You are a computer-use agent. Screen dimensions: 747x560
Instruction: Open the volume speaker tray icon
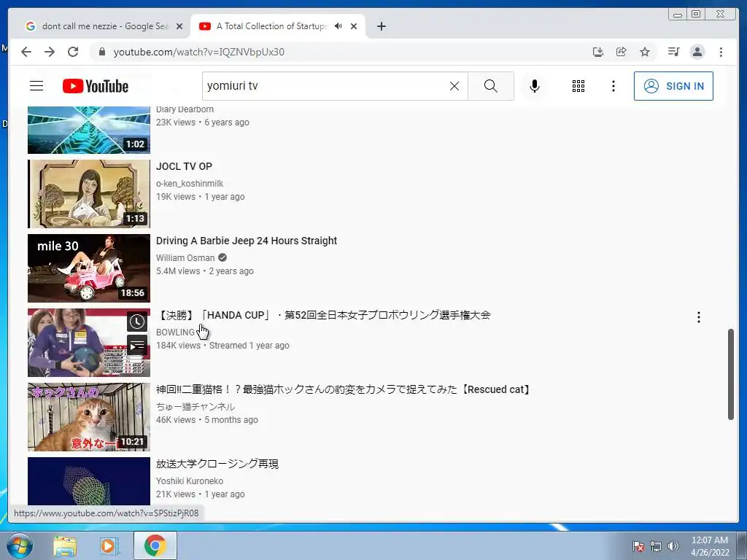tap(673, 546)
